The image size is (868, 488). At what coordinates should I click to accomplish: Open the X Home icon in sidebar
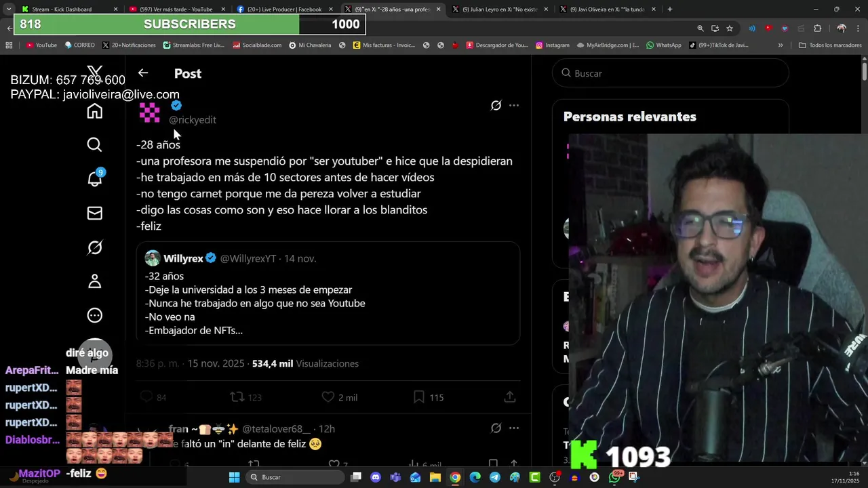tap(94, 111)
